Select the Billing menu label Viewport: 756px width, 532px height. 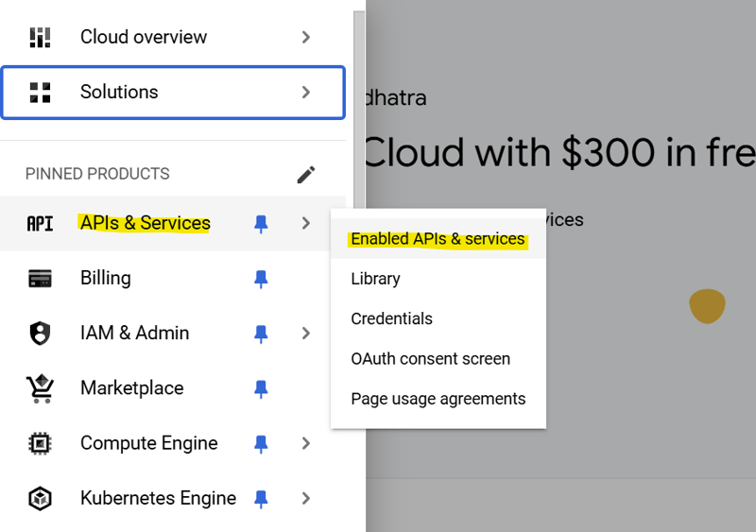click(106, 279)
